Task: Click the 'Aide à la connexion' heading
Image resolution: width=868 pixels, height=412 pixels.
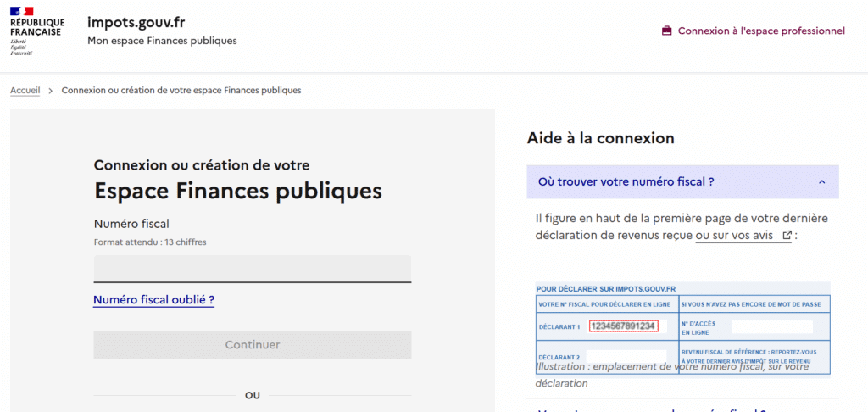Action: (601, 138)
